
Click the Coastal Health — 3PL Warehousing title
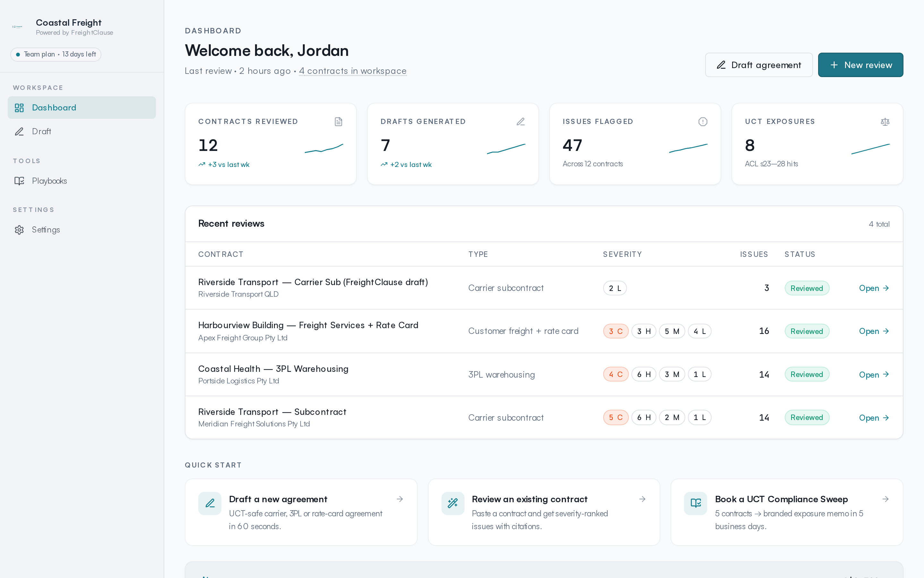[273, 369]
